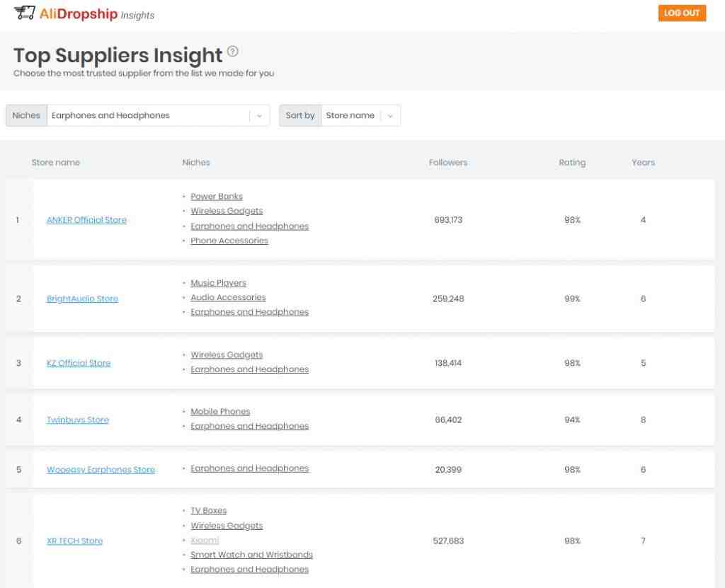
Task: Click Earphones and Headphones in XR TECH row
Action: (250, 570)
